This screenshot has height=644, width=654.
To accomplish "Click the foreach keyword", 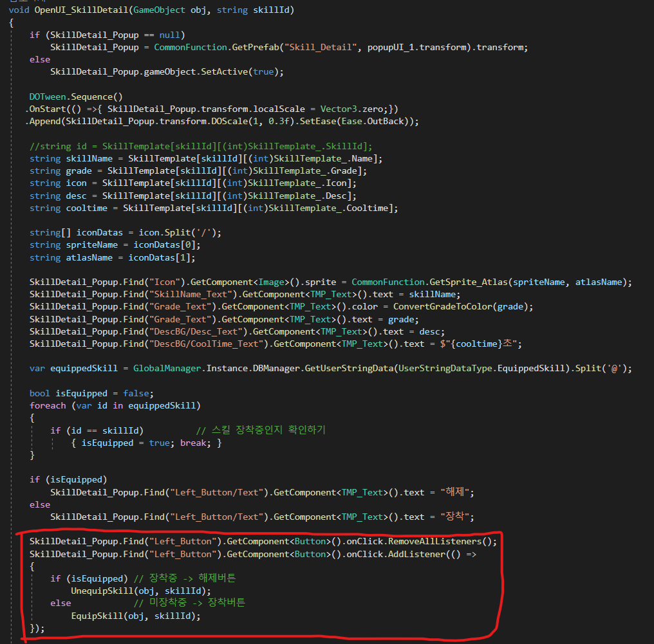I will pos(48,405).
